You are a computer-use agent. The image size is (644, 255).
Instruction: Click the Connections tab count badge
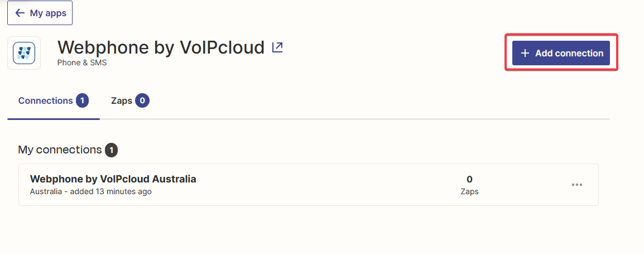[82, 101]
